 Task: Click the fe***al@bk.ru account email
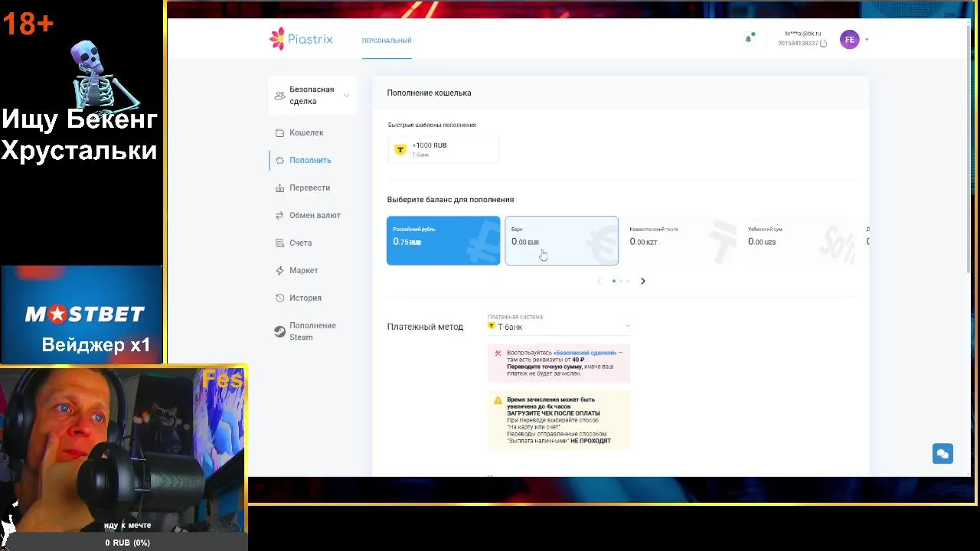tap(802, 34)
